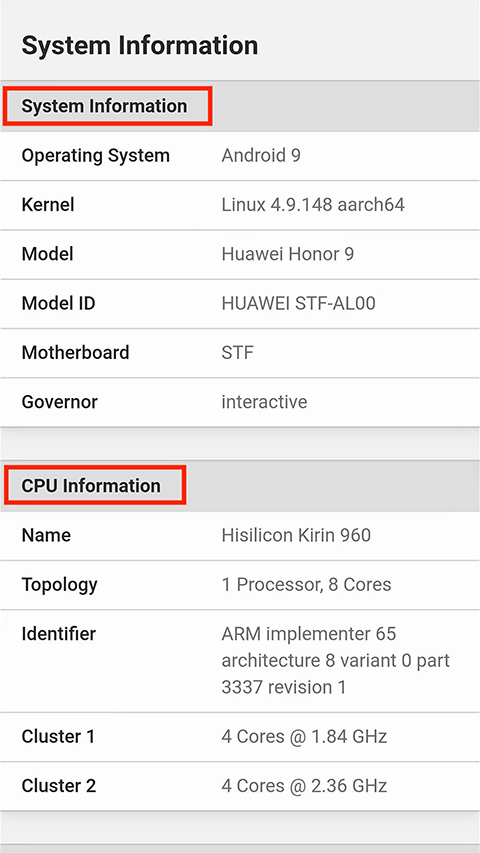Viewport: 480px width, 853px height.
Task: Click the ARM implementer identifier text
Action: coord(336,660)
